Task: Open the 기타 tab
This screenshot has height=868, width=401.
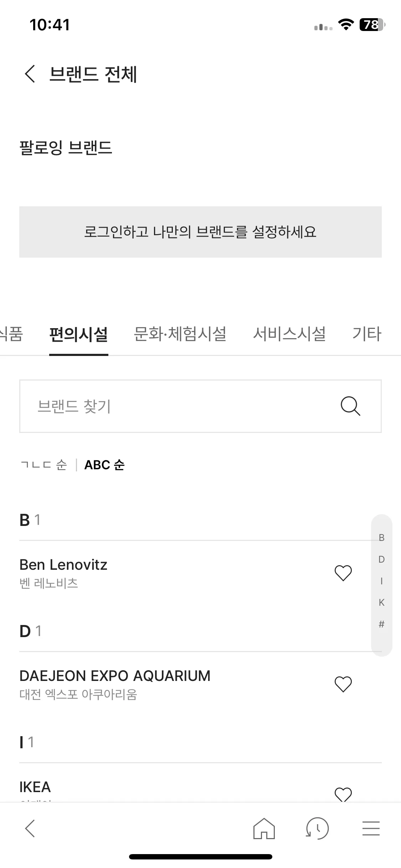Action: [367, 334]
